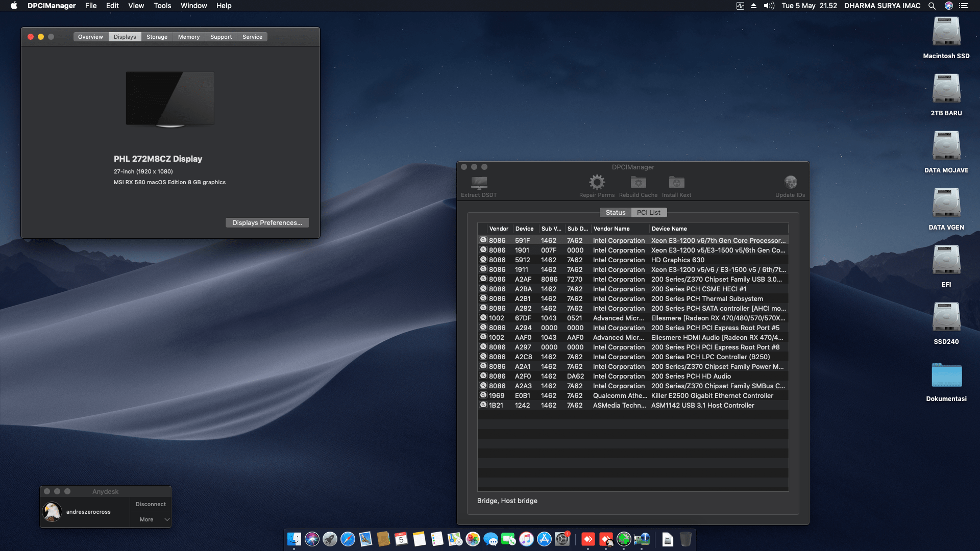Screen dimensions: 980x551
Task: Switch to the Overview tab
Action: coord(90,37)
